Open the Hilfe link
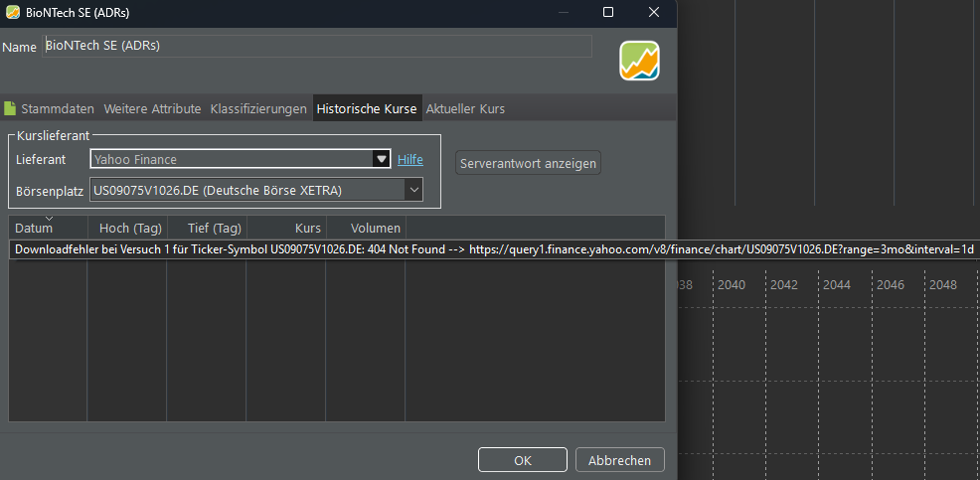 pos(410,159)
